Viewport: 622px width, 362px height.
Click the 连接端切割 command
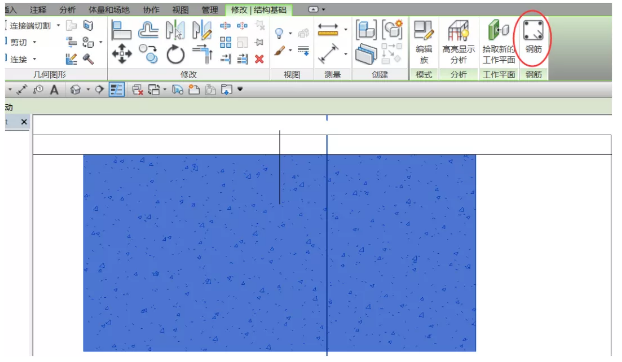coord(30,26)
